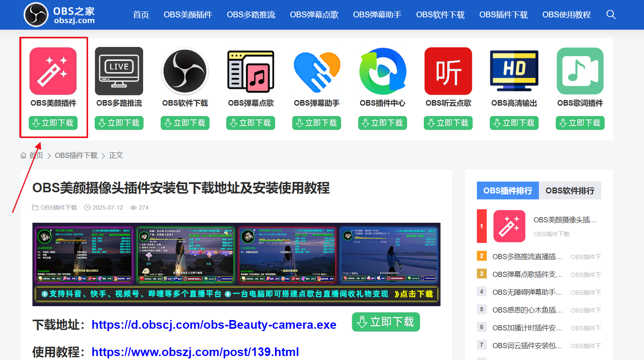Image resolution: width=644 pixels, height=360 pixels.
Task: Click the red OBS听云点歌 icon
Action: tap(448, 71)
